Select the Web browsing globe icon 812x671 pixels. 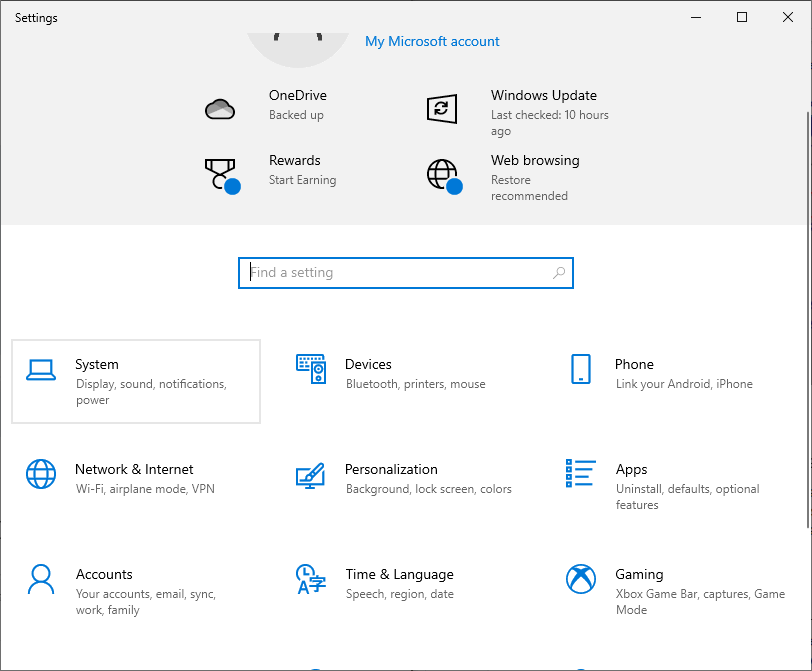pyautogui.click(x=442, y=174)
